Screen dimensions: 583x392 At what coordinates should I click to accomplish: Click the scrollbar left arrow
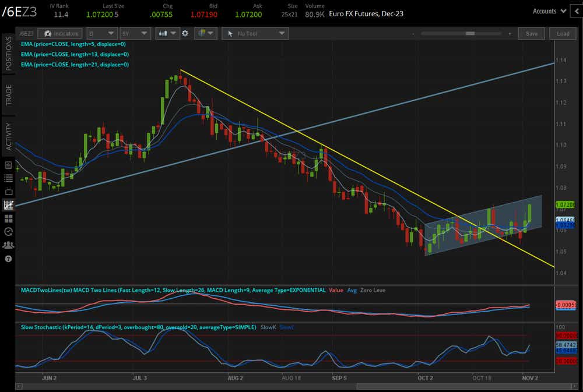(19, 386)
